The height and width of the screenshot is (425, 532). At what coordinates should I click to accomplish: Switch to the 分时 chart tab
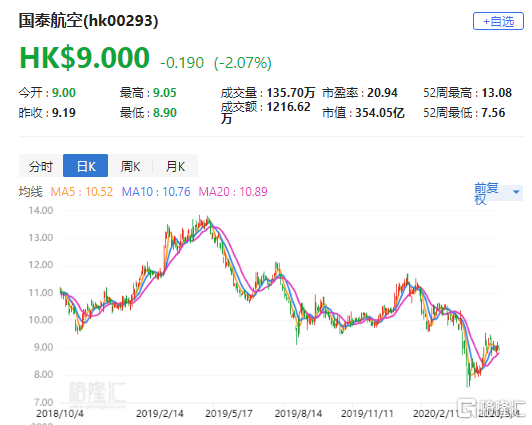point(41,166)
